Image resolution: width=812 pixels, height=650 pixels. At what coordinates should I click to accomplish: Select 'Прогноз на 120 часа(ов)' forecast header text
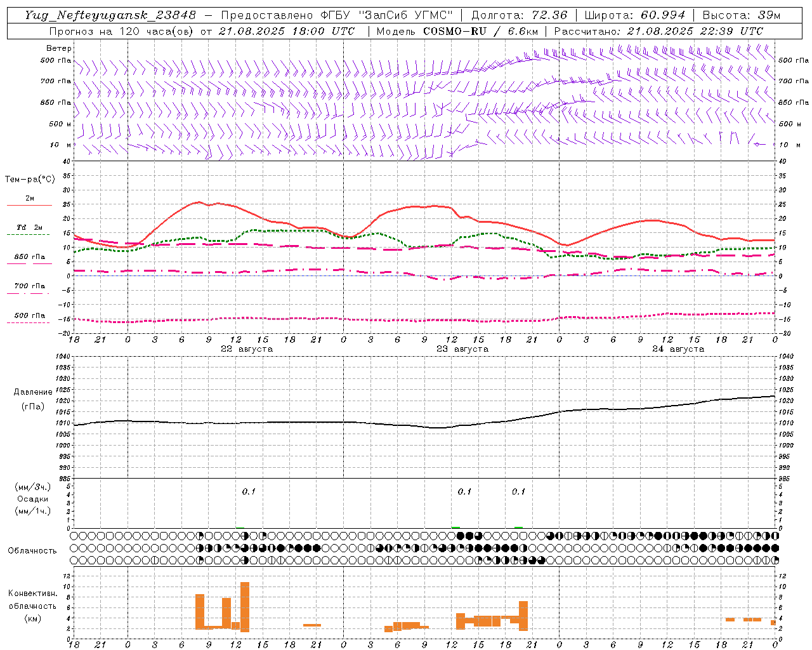tap(121, 31)
